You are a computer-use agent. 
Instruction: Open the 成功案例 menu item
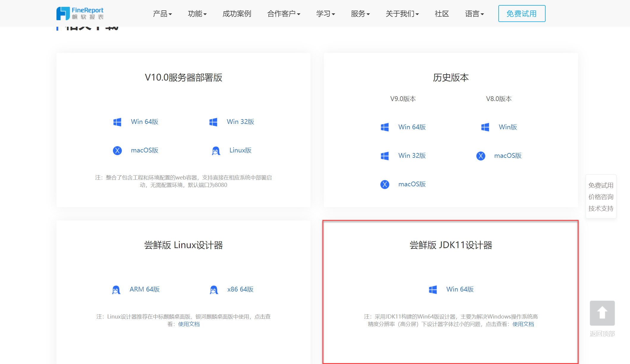[237, 14]
